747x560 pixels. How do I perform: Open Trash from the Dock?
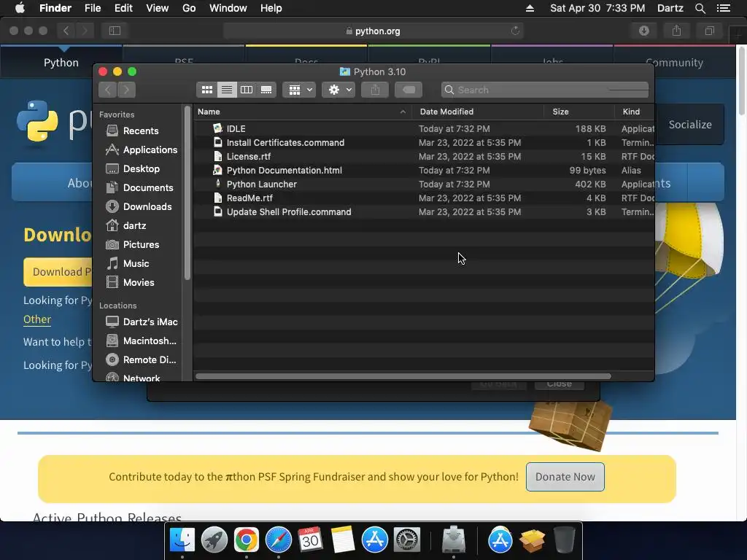point(565,540)
